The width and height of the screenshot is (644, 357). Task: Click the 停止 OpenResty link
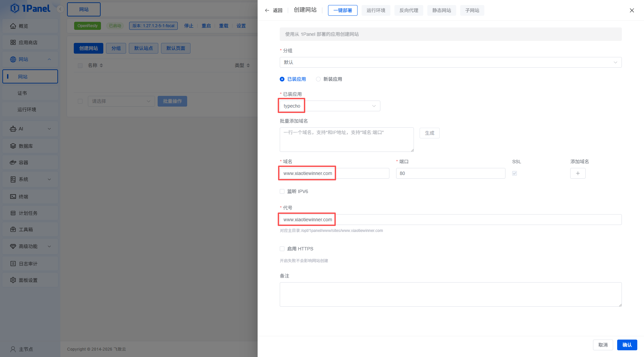click(189, 26)
